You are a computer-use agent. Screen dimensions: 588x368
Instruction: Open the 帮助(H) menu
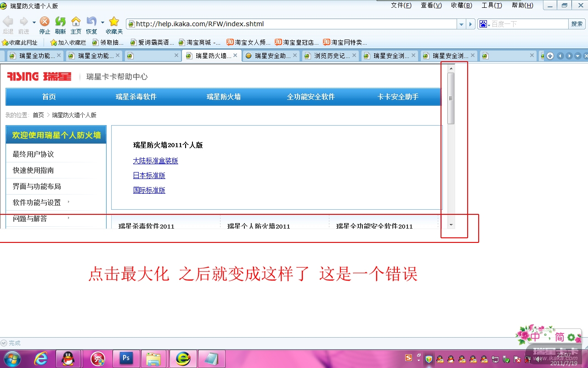point(522,6)
